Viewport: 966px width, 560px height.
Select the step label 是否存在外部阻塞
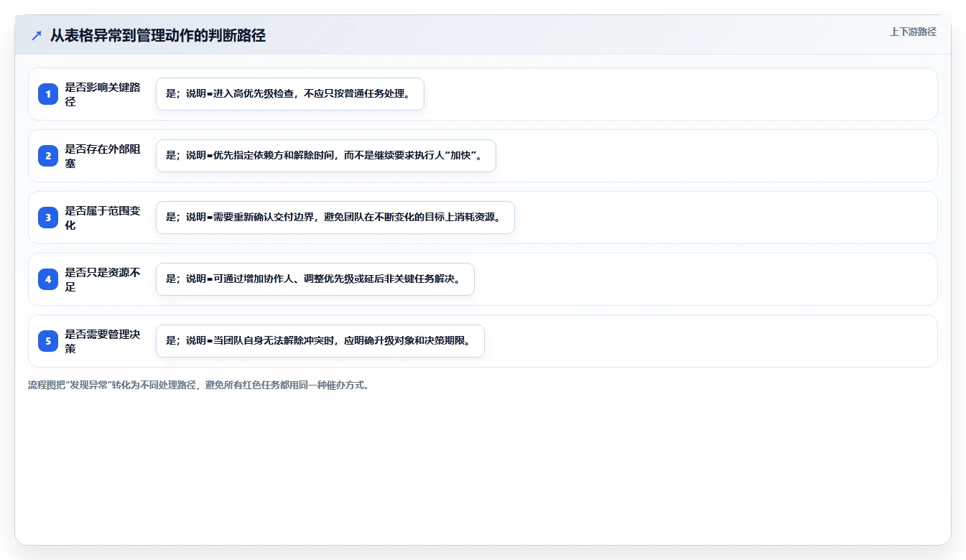(103, 156)
